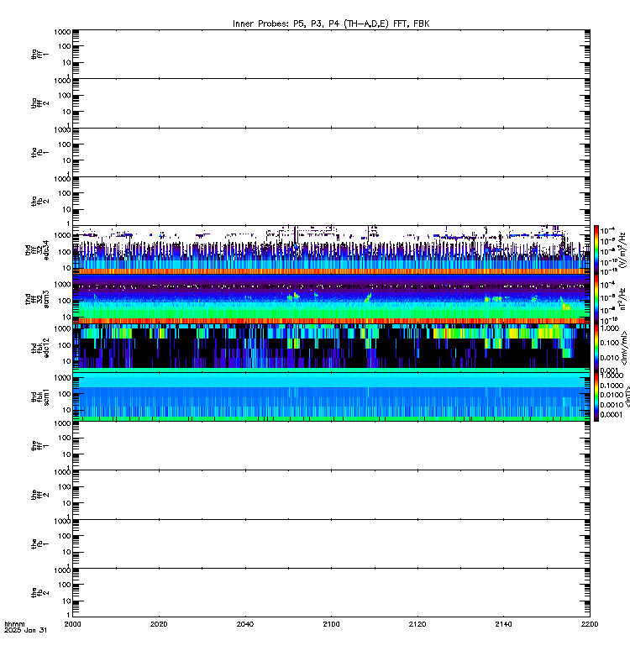Screen dimensions: 630x672
Task: Select the 'thd fbk edc12' panel axis label
Action: click(x=40, y=348)
